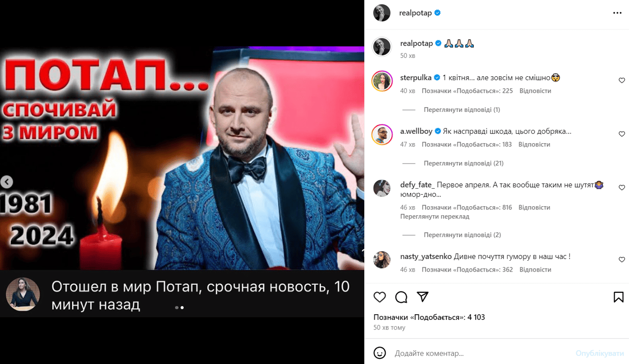The width and height of the screenshot is (629, 364).
Task: Click the Опублікувати post button
Action: 600,353
